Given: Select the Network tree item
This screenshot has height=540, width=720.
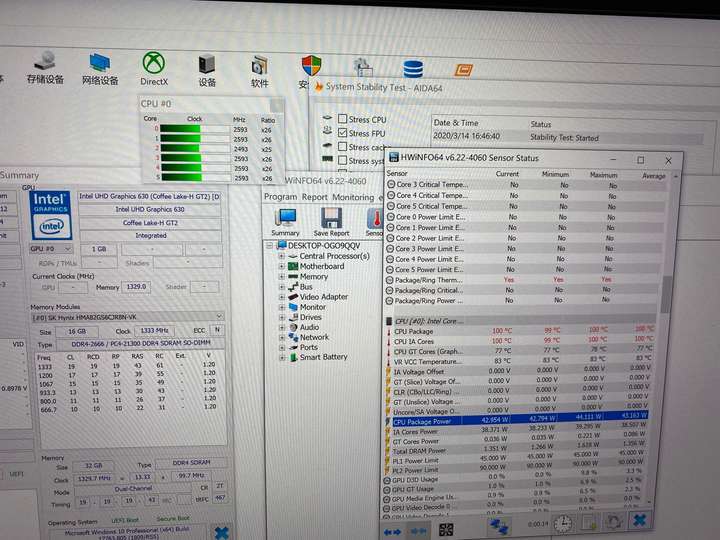Looking at the screenshot, I should [x=315, y=337].
